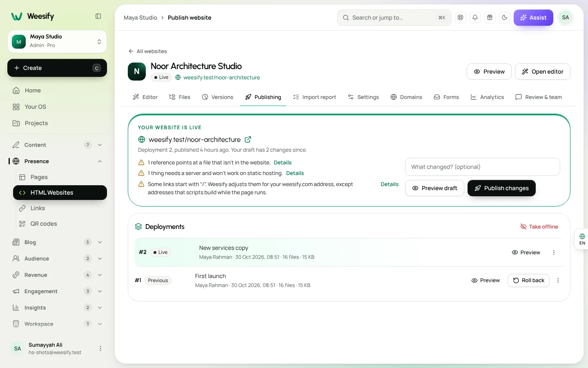Open the Analytics tab
Image resolution: width=588 pixels, height=368 pixels.
click(487, 97)
